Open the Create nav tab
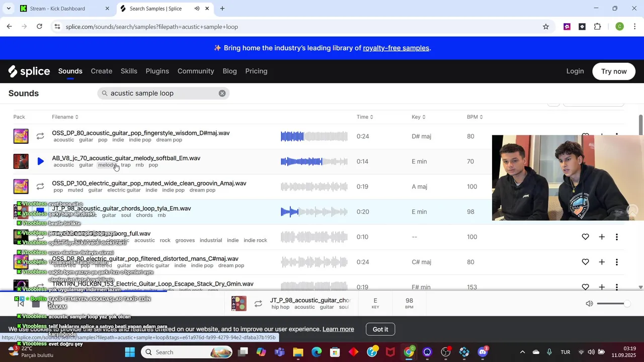 [x=102, y=71]
